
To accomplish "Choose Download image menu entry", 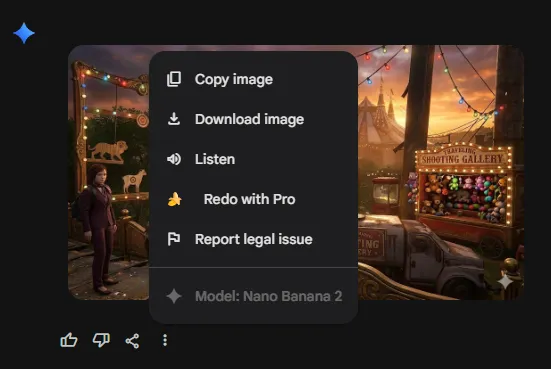I will pos(254,119).
